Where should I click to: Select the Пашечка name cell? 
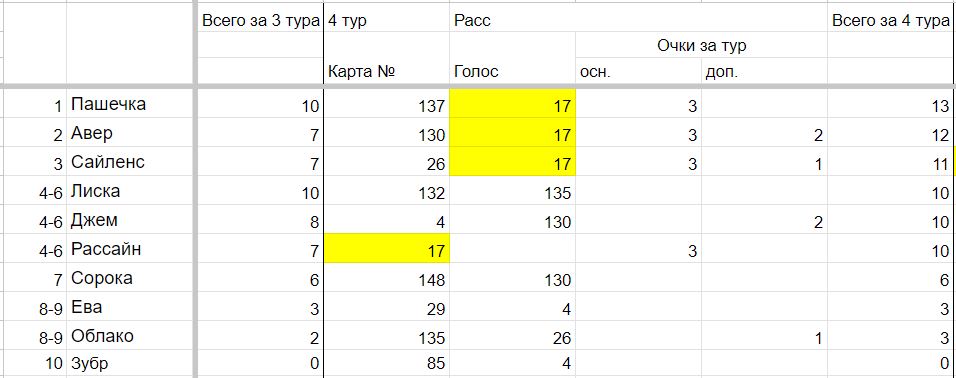130,104
